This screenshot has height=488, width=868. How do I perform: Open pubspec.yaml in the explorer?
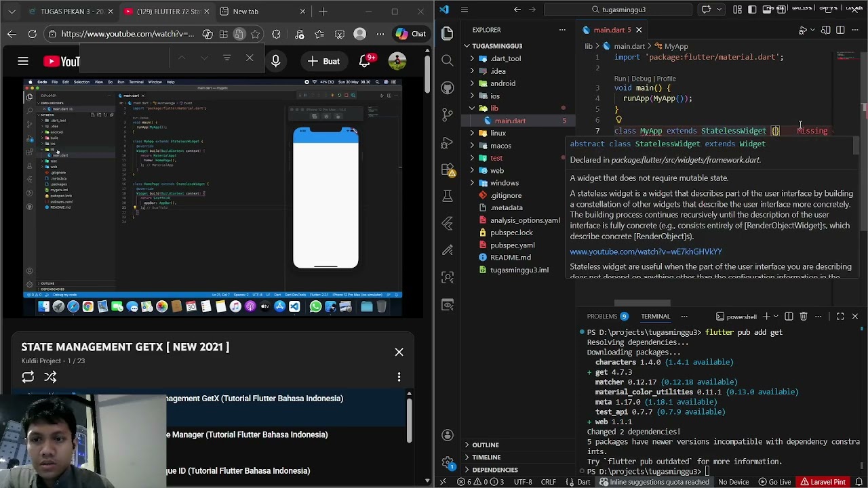coord(512,245)
